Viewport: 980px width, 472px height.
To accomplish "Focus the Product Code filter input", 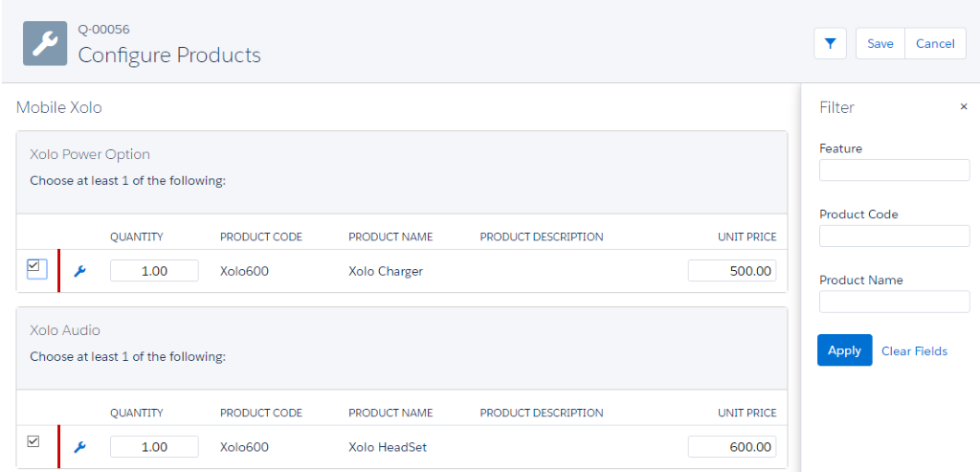I will pyautogui.click(x=895, y=236).
